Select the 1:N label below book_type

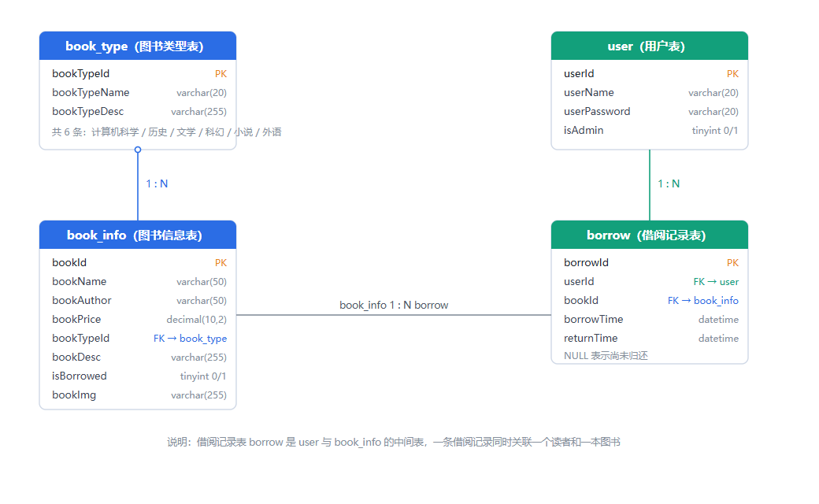point(157,183)
